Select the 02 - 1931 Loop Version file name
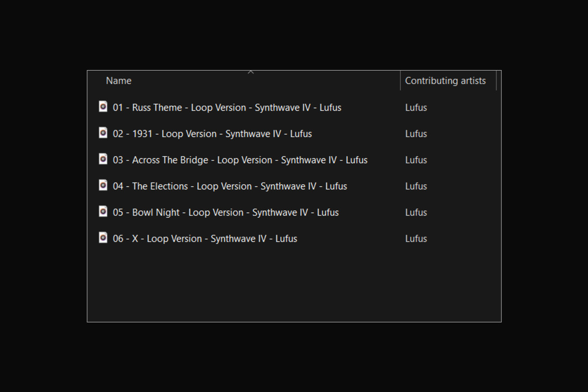This screenshot has width=588, height=392. click(x=212, y=134)
